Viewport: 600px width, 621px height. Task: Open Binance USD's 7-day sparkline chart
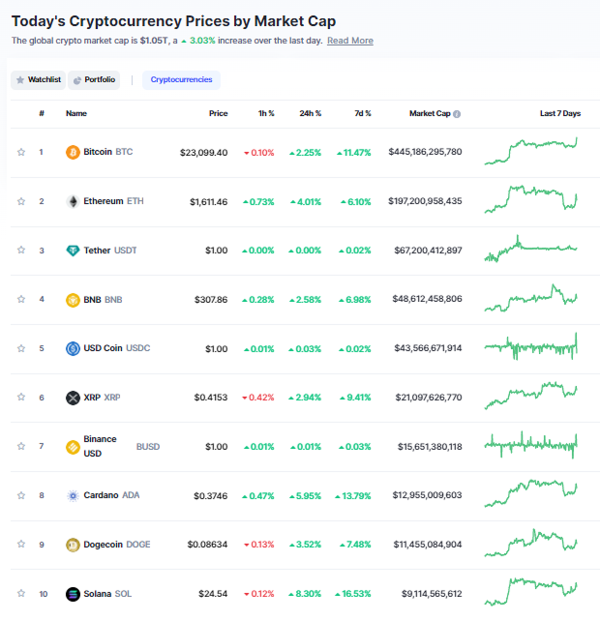pyautogui.click(x=531, y=445)
